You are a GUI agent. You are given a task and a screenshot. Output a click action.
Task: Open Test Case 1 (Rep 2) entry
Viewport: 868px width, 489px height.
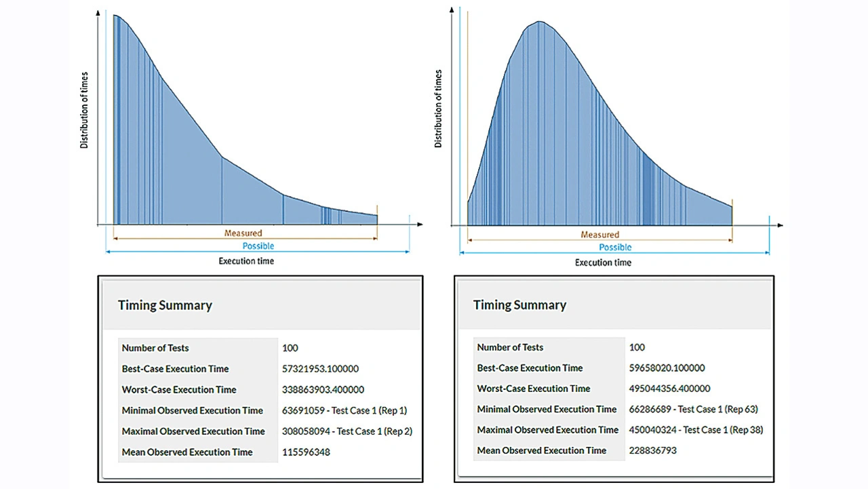point(374,431)
